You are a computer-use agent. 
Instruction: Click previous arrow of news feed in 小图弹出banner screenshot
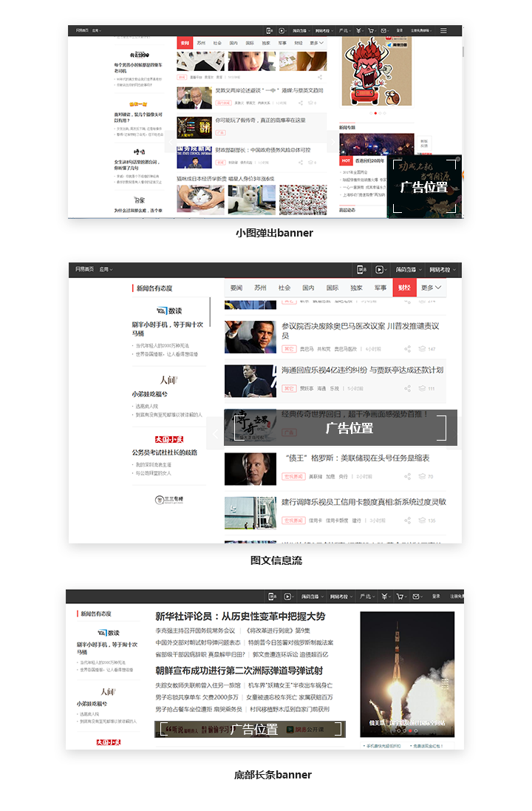[x=171, y=142]
